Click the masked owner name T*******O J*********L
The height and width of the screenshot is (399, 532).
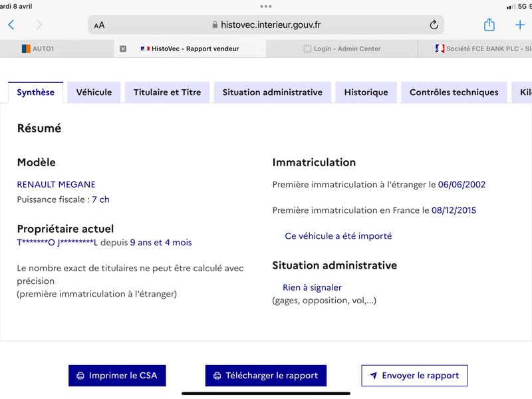(x=57, y=243)
